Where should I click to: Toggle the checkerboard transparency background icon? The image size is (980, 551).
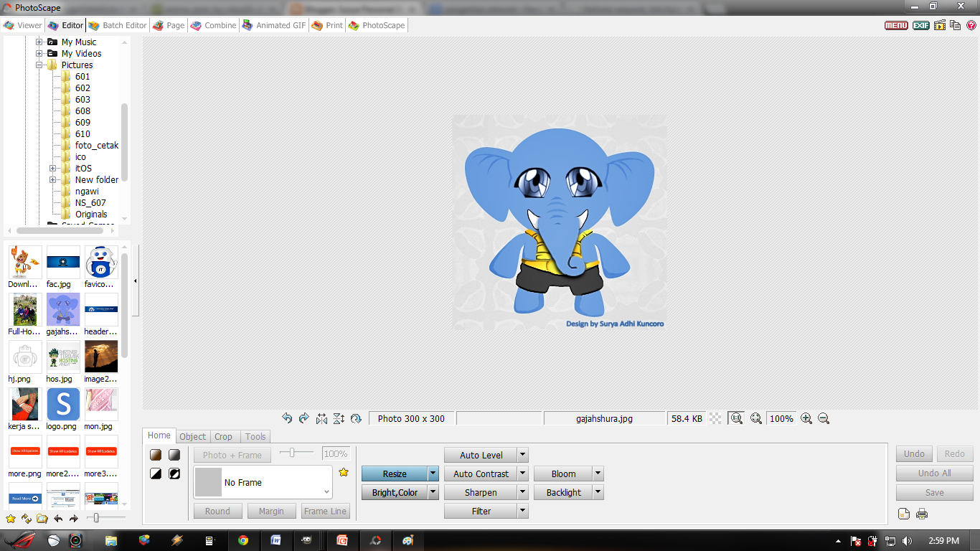[x=716, y=418]
